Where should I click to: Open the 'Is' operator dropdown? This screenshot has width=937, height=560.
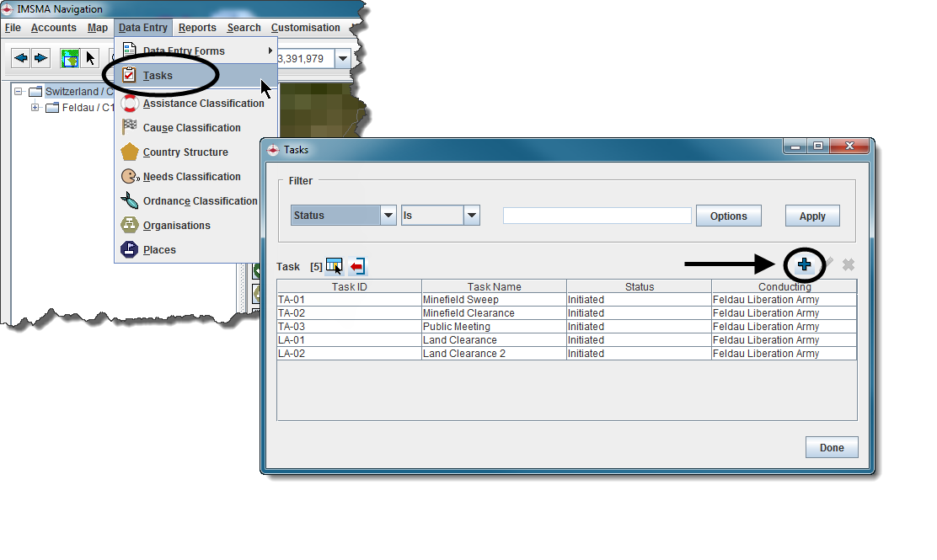(x=471, y=216)
